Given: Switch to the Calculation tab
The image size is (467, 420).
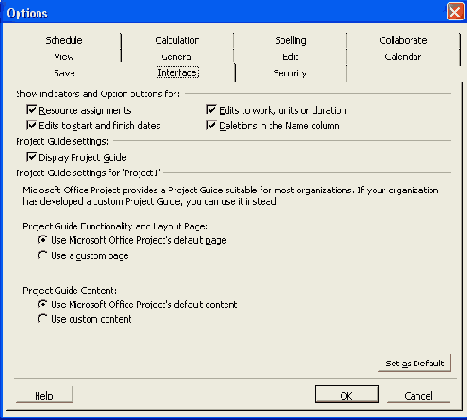Looking at the screenshot, I should (177, 40).
